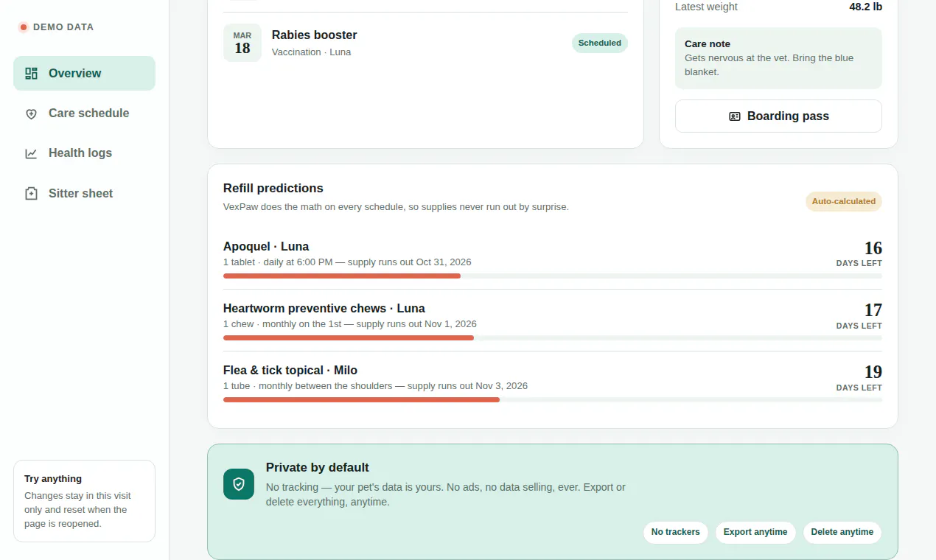Screen dimensions: 936x560
Task: Switch to Health logs
Action: pos(84,153)
